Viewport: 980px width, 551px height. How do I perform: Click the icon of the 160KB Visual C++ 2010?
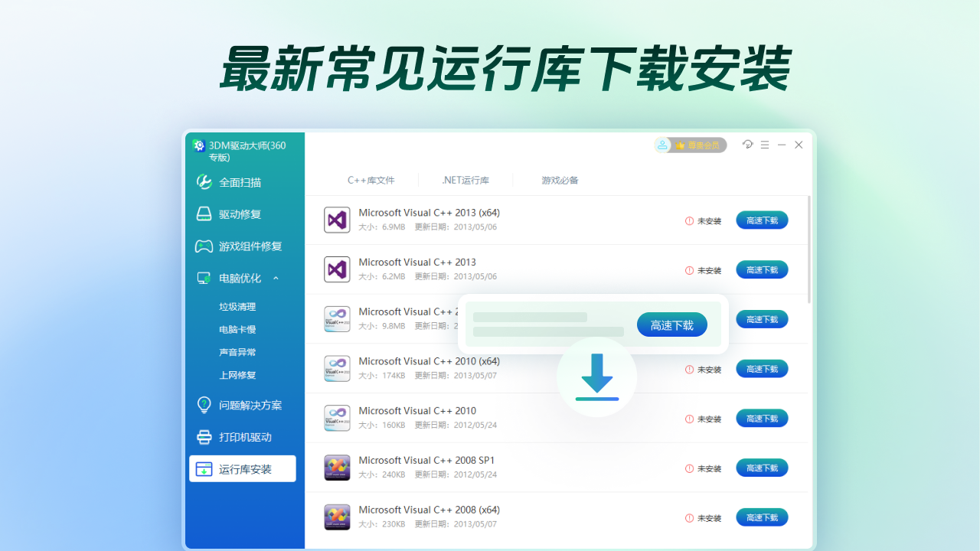point(337,418)
